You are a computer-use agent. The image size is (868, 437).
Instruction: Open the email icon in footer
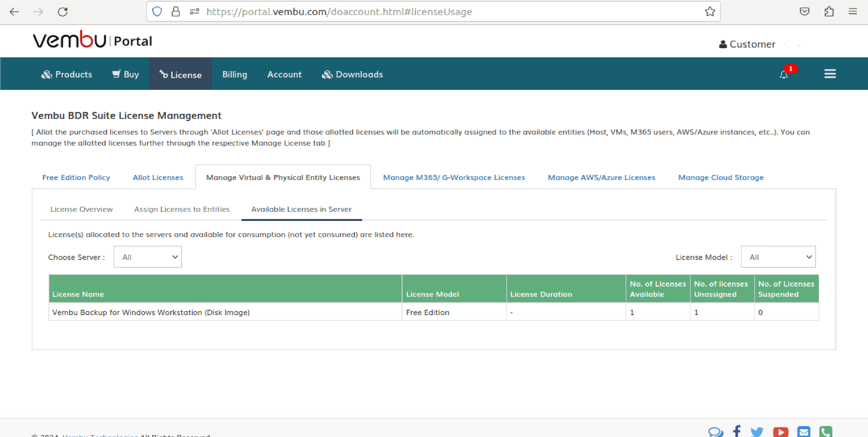click(804, 432)
